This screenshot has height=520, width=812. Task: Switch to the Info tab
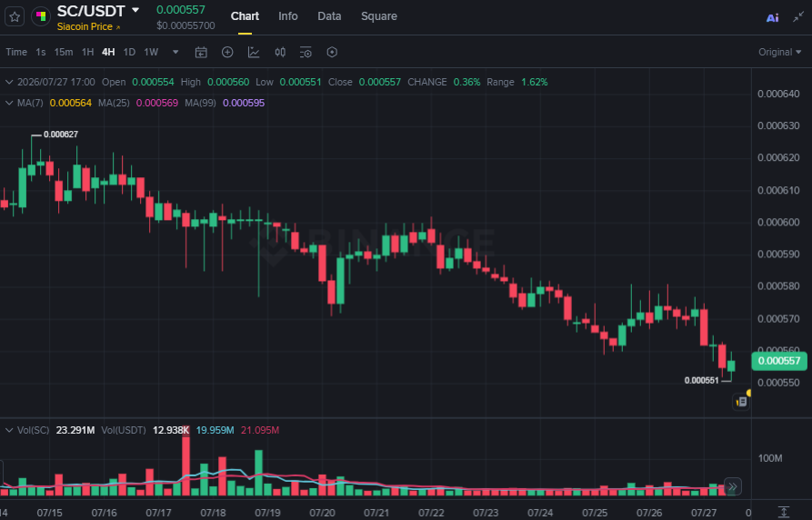pos(288,16)
